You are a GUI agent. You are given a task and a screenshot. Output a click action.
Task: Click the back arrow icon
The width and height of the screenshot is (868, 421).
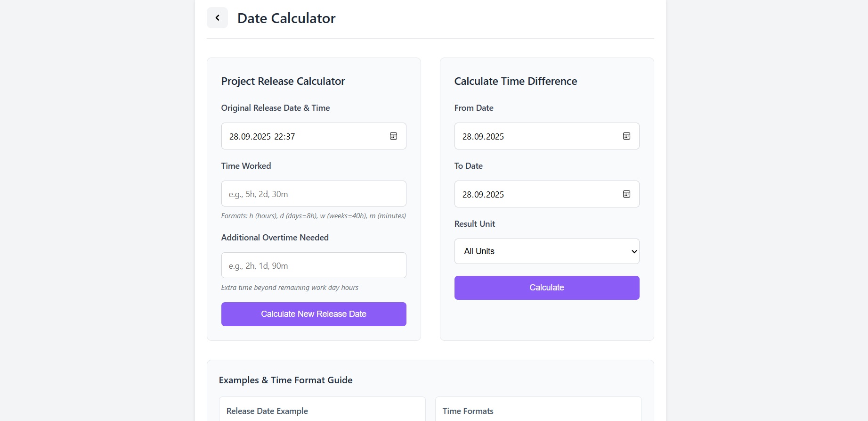[217, 18]
